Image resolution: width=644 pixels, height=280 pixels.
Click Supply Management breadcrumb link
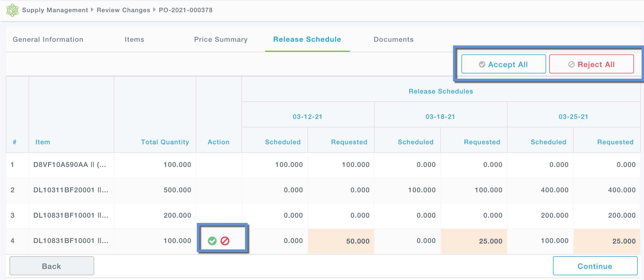[x=55, y=10]
